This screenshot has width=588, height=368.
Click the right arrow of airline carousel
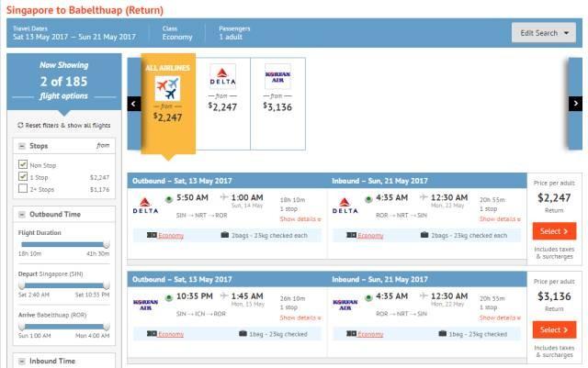tap(575, 104)
